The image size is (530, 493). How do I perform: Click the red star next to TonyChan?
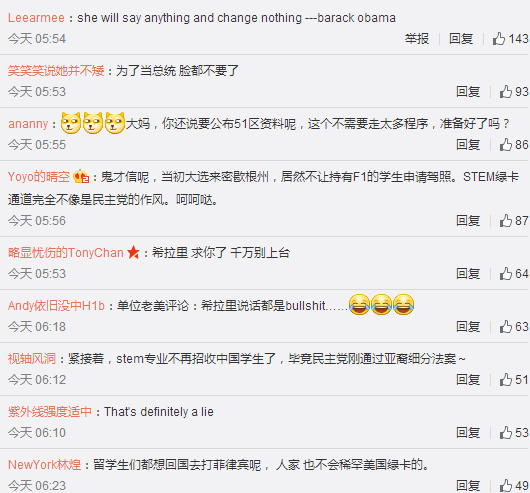point(133,252)
